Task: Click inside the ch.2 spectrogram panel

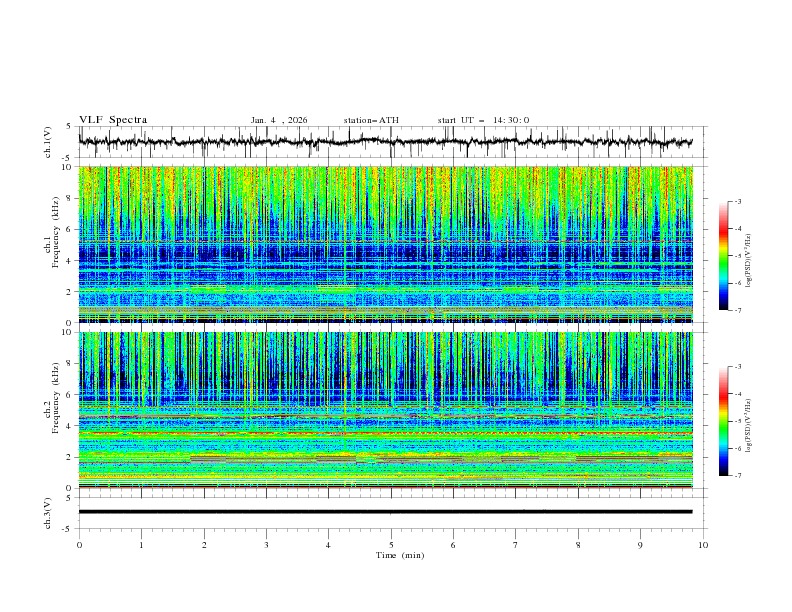Action: pos(385,410)
